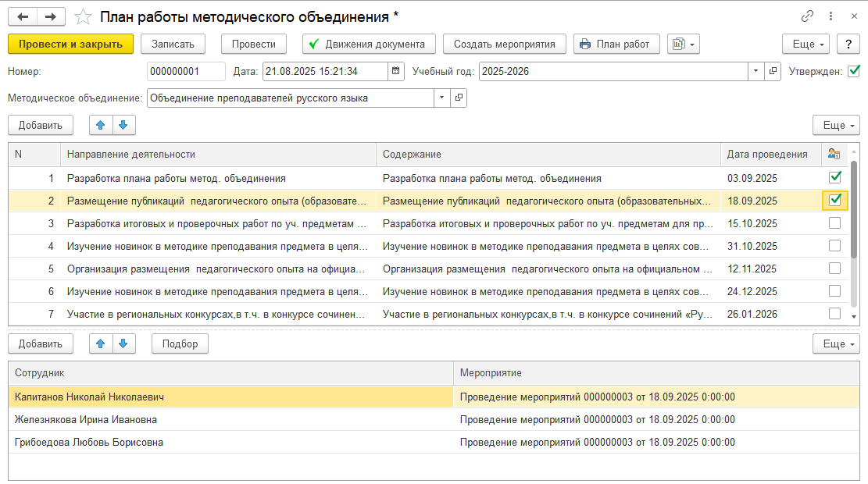Toggle the Утвержден checkbox
The height and width of the screenshot is (484, 868).
[x=853, y=71]
